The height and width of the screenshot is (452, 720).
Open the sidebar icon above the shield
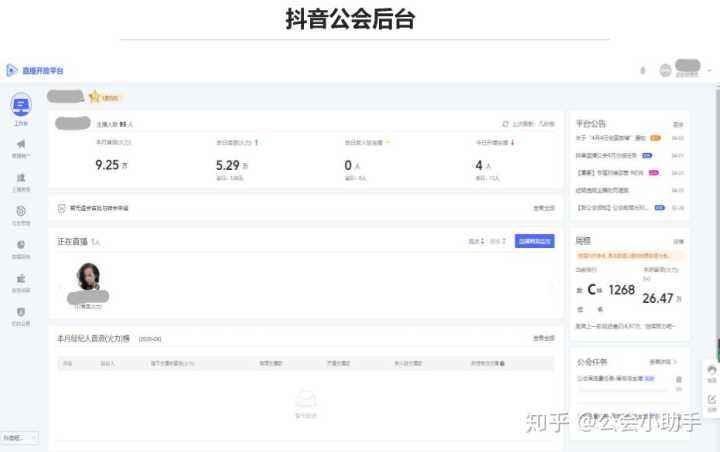tap(21, 278)
